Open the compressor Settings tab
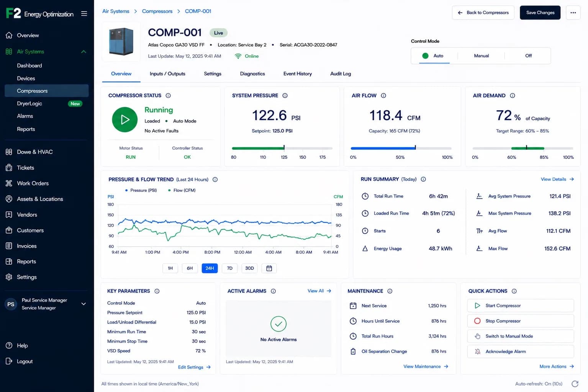The image size is (588, 392). pyautogui.click(x=213, y=74)
